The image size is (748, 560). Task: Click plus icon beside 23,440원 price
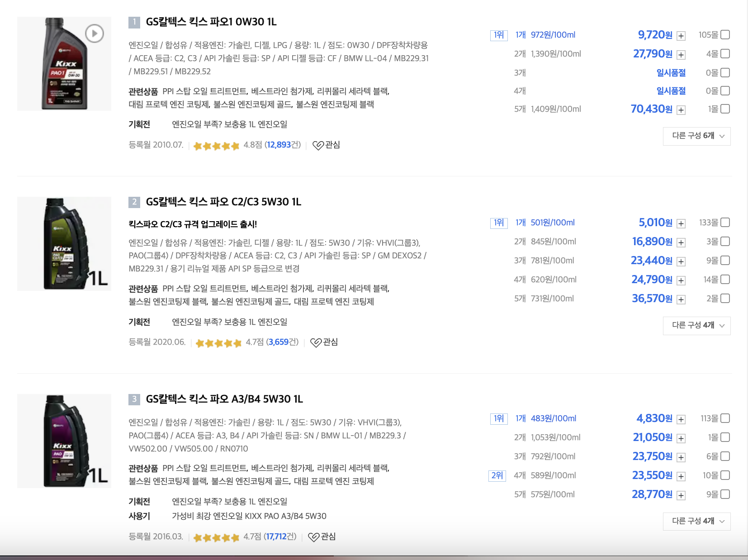[x=681, y=261]
